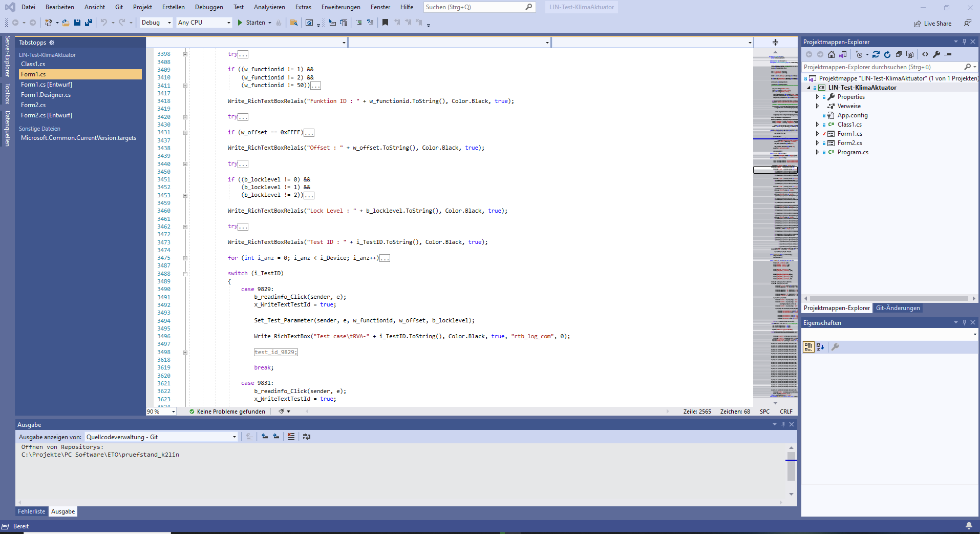Pin the Ausgabe panel
Viewport: 980px width, 534px height.
pos(783,424)
